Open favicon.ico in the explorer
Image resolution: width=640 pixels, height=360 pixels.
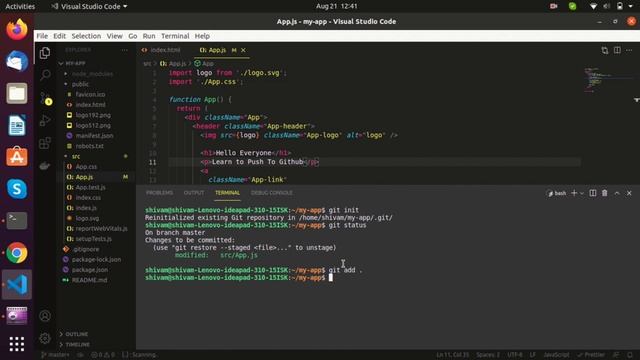90,94
